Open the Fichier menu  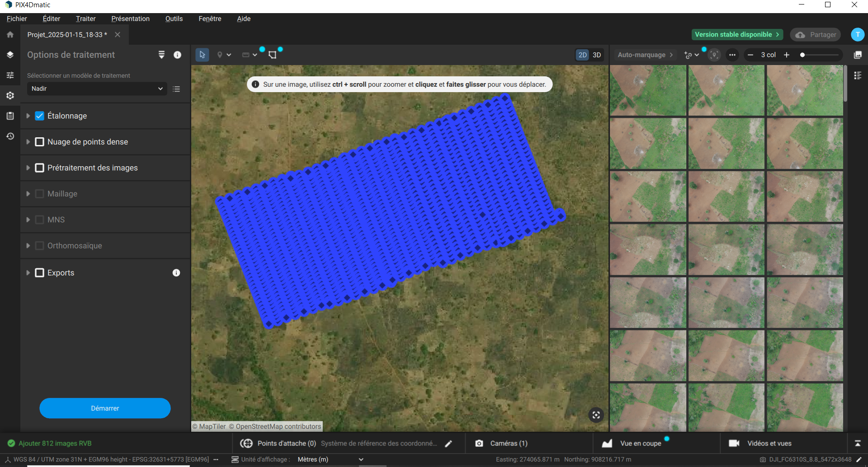pos(17,19)
